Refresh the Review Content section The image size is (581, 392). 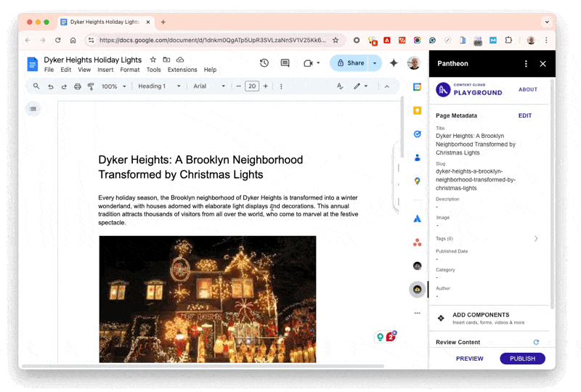point(536,342)
